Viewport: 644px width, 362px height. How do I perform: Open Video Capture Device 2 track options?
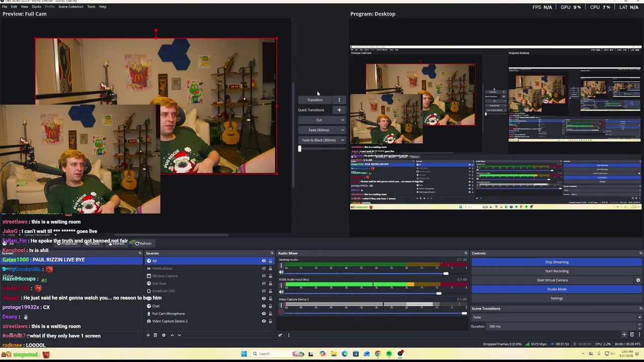click(281, 305)
